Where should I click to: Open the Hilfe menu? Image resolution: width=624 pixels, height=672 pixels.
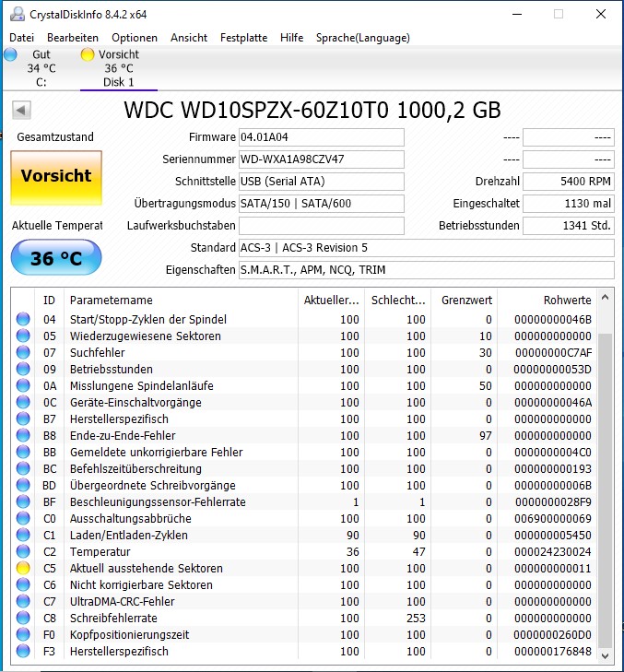291,38
